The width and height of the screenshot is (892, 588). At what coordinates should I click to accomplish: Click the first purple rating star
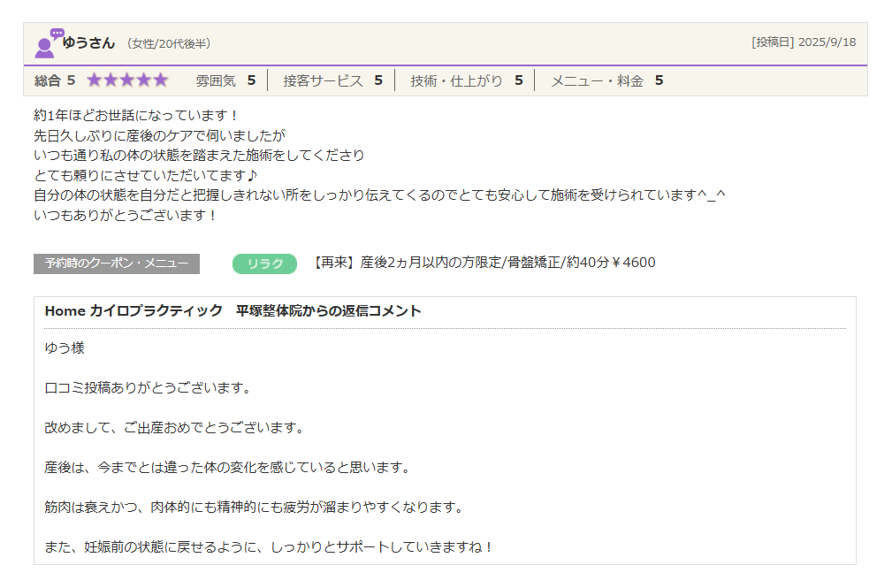[95, 80]
